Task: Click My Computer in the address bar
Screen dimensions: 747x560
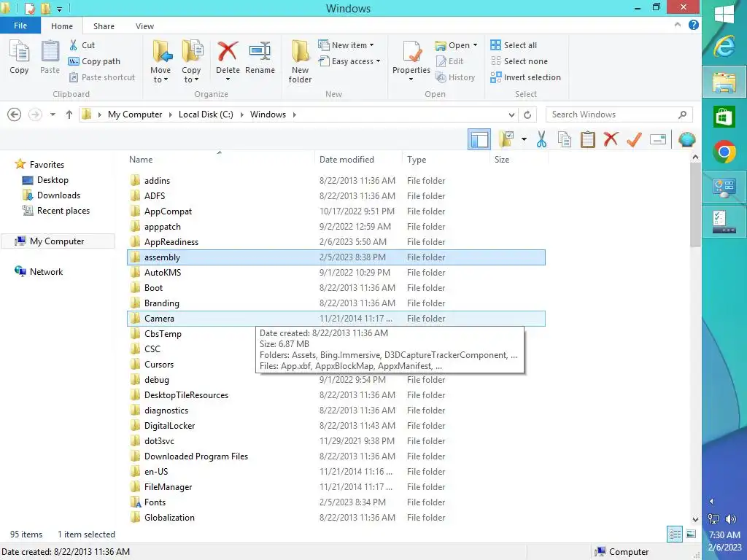Action: point(135,114)
